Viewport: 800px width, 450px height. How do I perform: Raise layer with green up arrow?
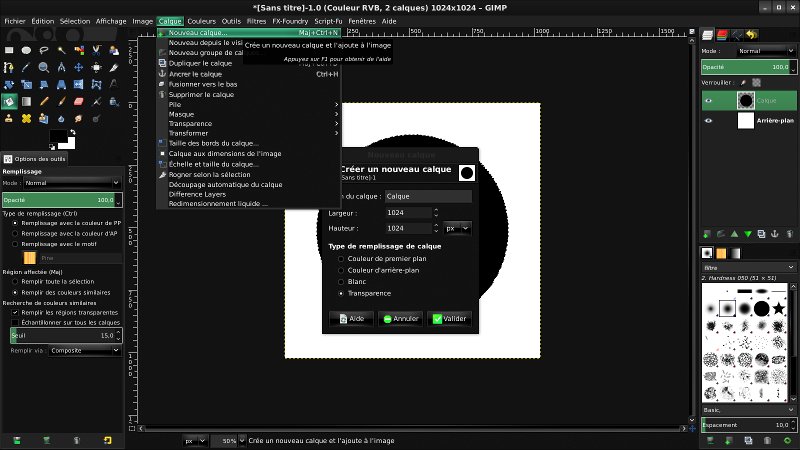pyautogui.click(x=734, y=234)
